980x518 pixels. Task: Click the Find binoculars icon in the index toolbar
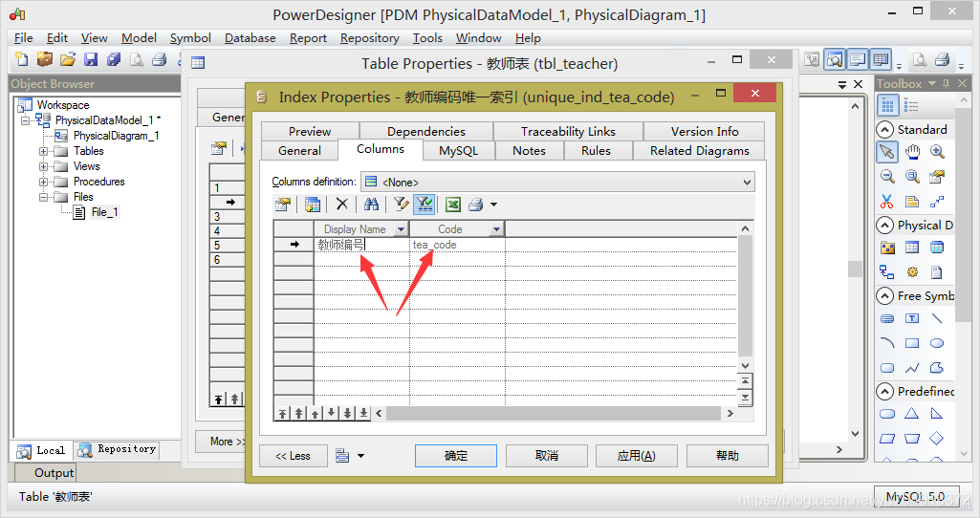pos(371,205)
